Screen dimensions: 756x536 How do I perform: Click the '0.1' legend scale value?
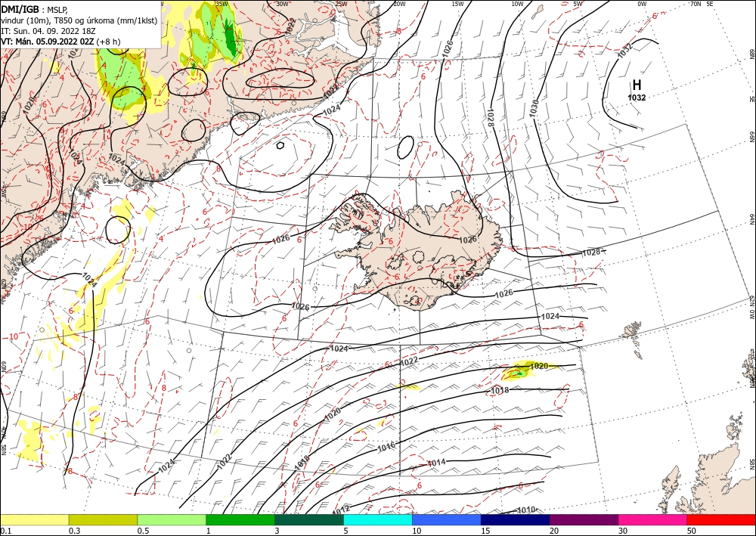coord(5,531)
